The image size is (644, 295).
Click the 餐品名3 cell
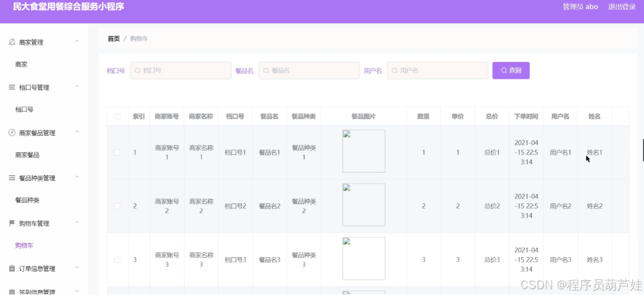point(270,260)
